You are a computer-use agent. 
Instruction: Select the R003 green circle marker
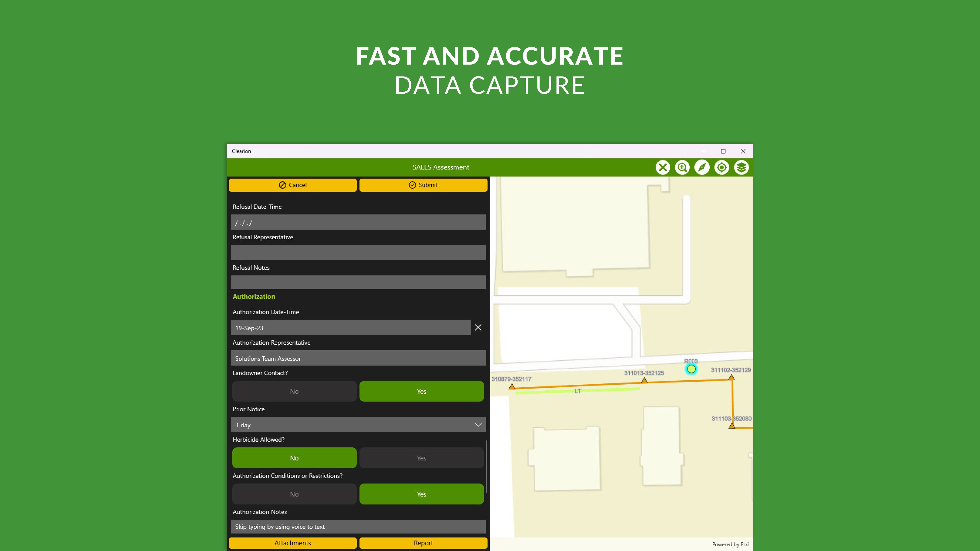point(691,369)
